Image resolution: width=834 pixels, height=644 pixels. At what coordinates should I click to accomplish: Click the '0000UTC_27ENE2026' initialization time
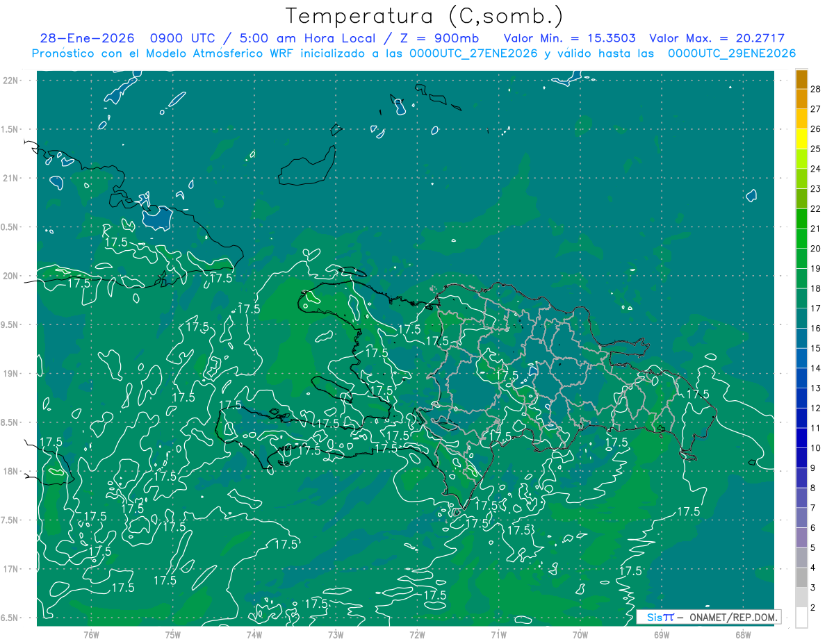point(473,53)
